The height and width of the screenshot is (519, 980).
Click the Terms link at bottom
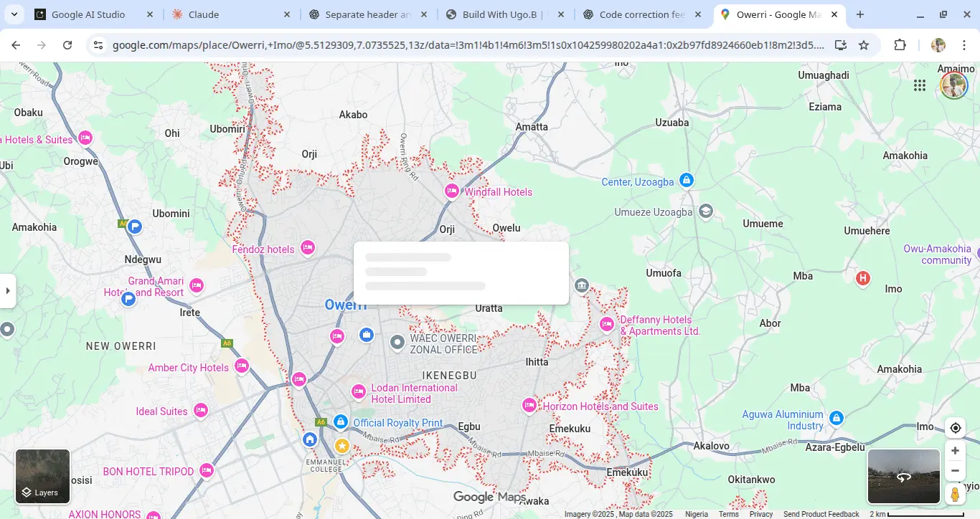728,514
